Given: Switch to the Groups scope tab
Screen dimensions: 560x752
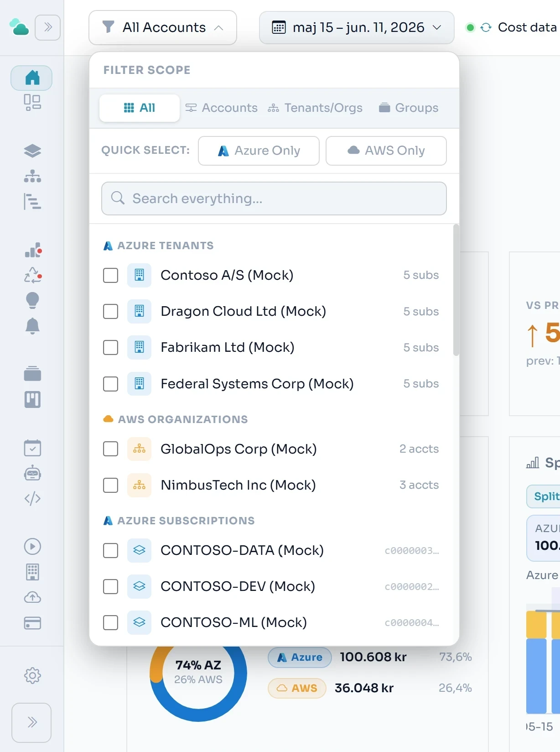Looking at the screenshot, I should 409,108.
